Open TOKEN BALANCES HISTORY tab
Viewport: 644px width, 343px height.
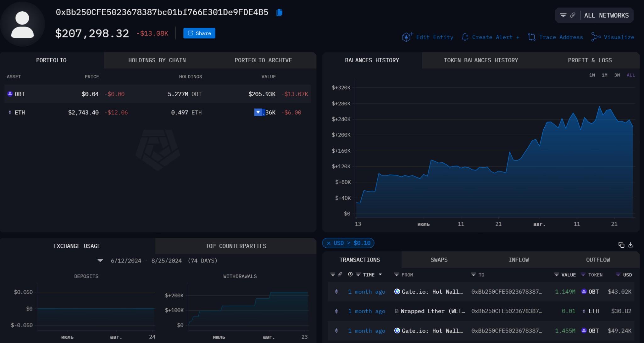[481, 60]
